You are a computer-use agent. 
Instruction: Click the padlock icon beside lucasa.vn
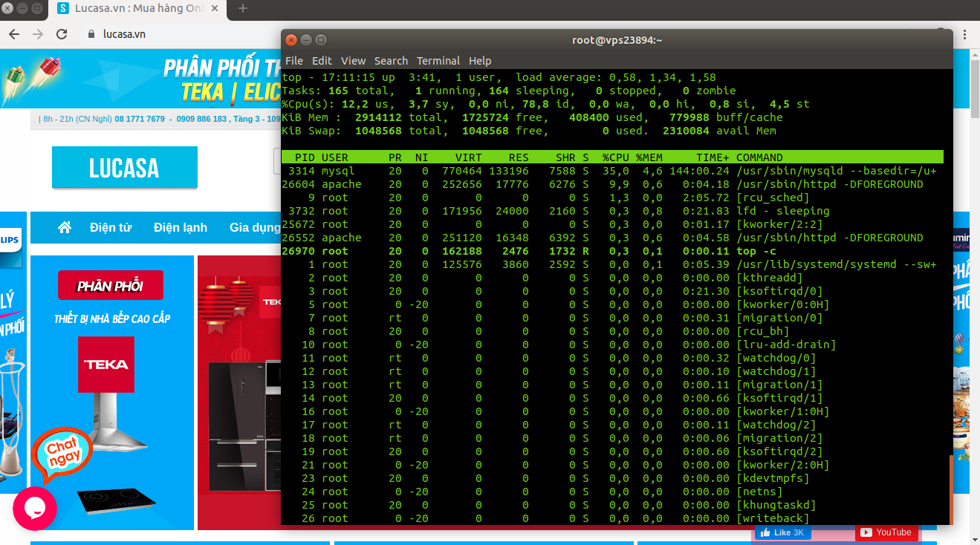pos(91,34)
